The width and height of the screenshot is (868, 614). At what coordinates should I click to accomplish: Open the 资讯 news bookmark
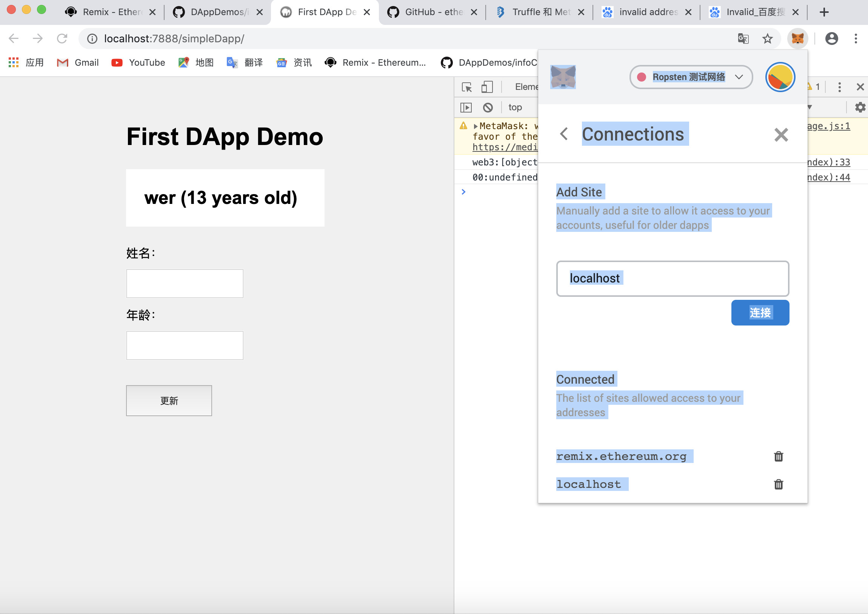pyautogui.click(x=294, y=62)
